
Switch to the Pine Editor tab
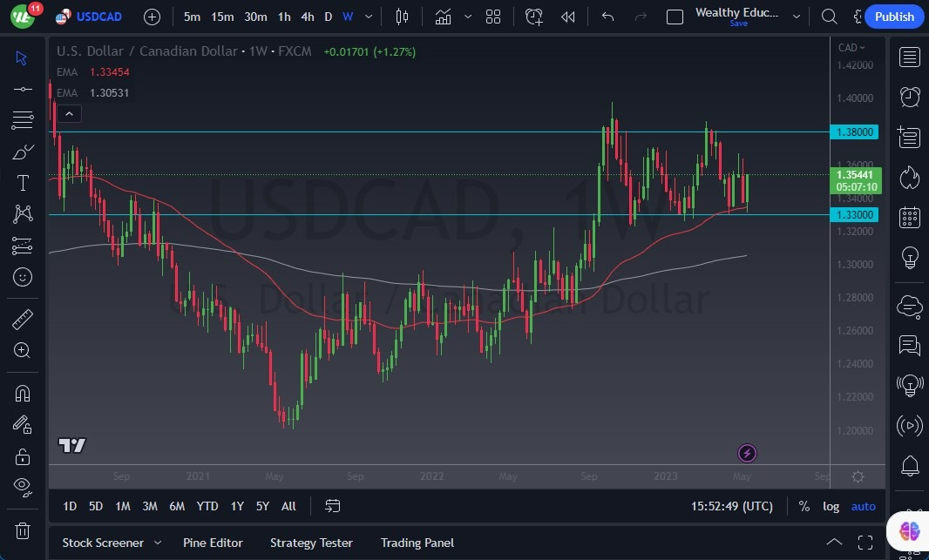[x=213, y=543]
